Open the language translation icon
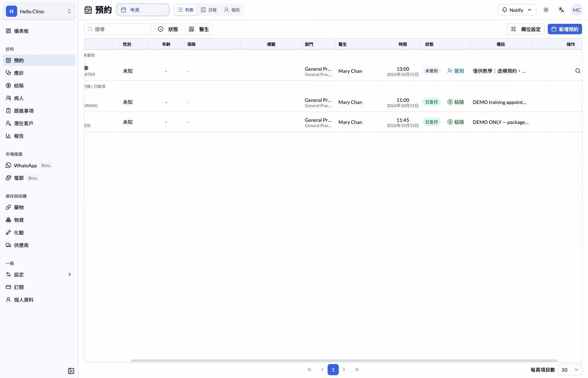The width and height of the screenshot is (588, 378). (561, 10)
